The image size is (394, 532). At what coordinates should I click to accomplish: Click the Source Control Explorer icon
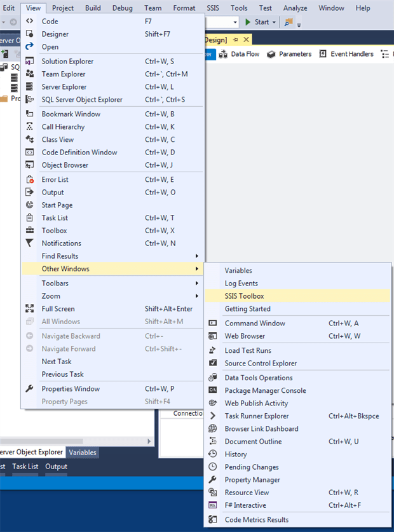(212, 363)
